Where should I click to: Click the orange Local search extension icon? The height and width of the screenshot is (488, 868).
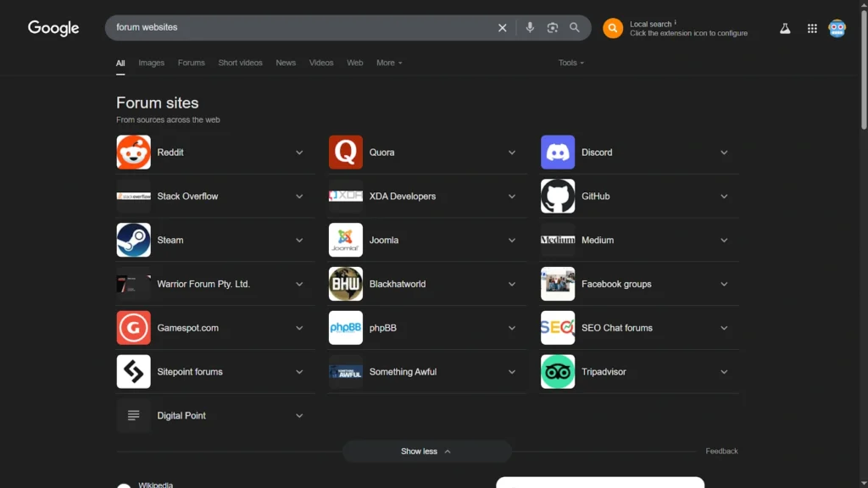coord(613,28)
